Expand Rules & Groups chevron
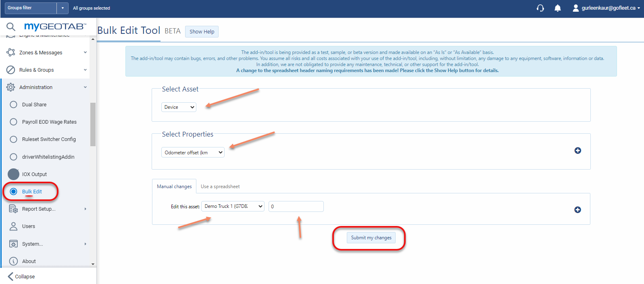This screenshot has height=284, width=644. tap(85, 70)
